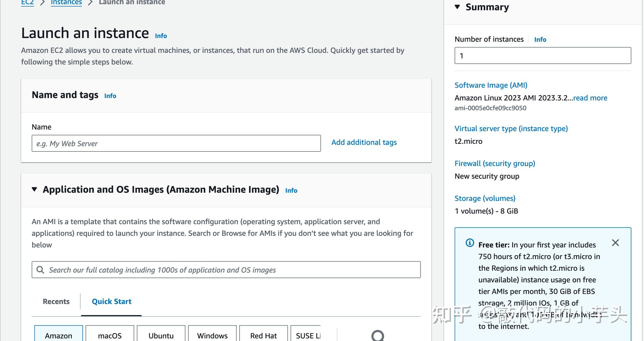Viewport: 644px width, 341px height.
Task: Go to Instances breadcrumb link
Action: [x=66, y=3]
